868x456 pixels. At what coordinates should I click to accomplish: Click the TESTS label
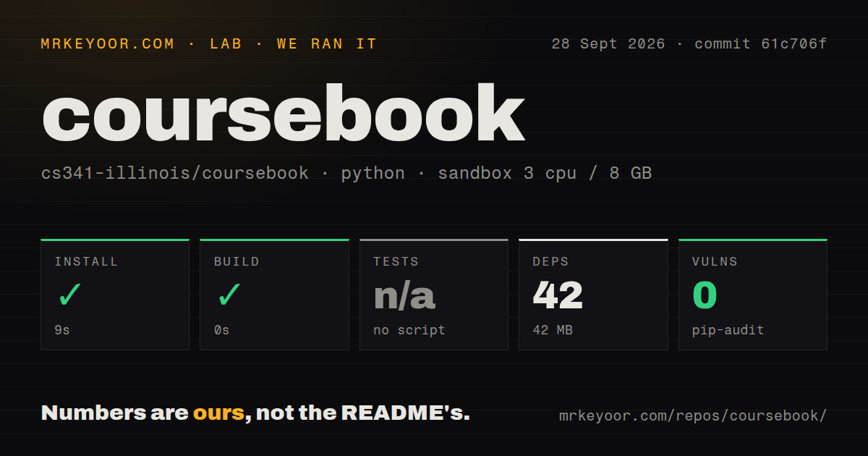click(396, 261)
